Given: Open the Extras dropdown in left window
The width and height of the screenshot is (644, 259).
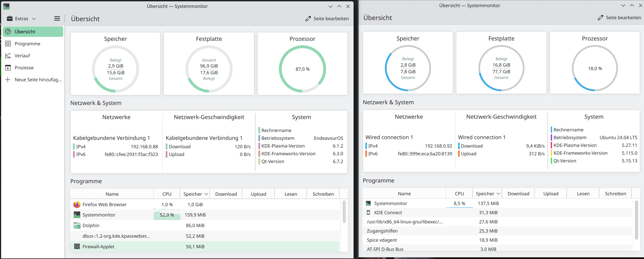Looking at the screenshot, I should pos(21,18).
